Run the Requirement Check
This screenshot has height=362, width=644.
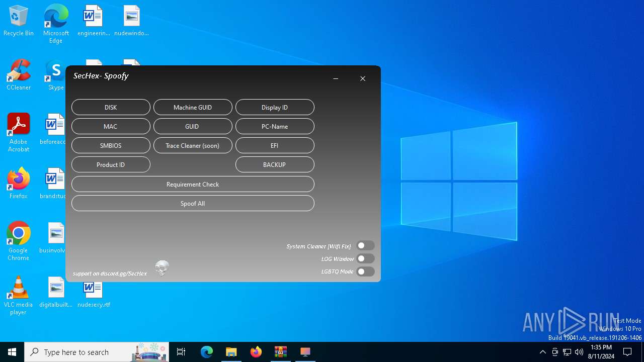click(193, 184)
